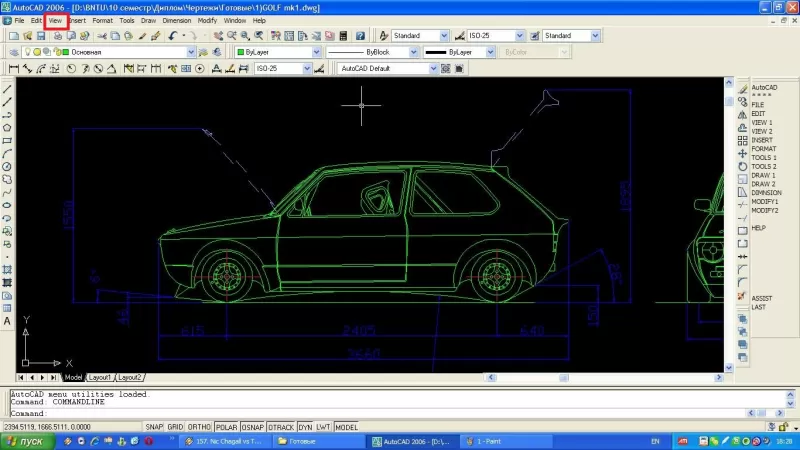
Task: Select the Text tool at the bottom of the Draw toolbar
Action: click(7, 321)
